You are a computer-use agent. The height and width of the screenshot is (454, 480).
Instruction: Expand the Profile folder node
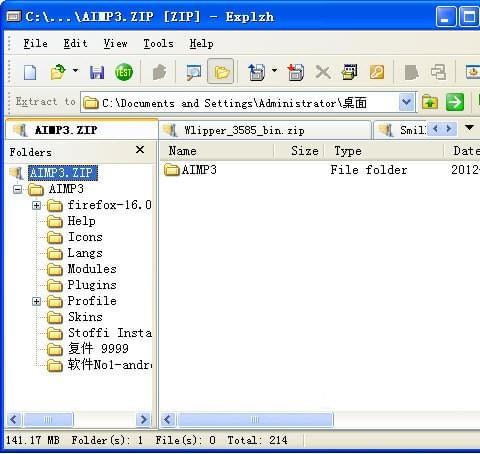[36, 301]
